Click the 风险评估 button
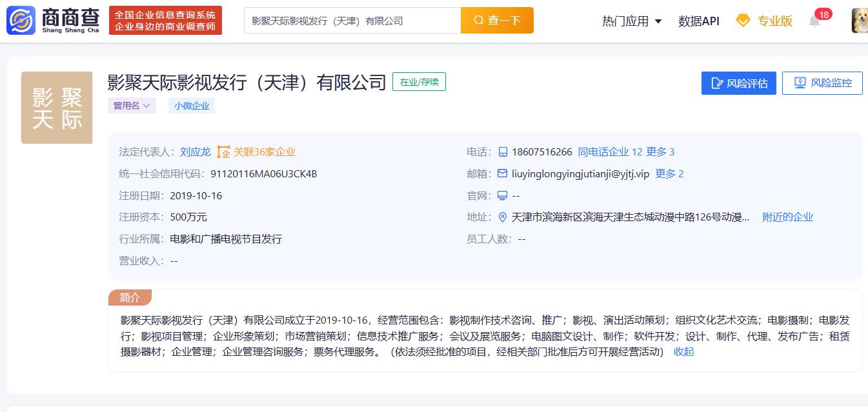The height and width of the screenshot is (412, 868). [739, 83]
